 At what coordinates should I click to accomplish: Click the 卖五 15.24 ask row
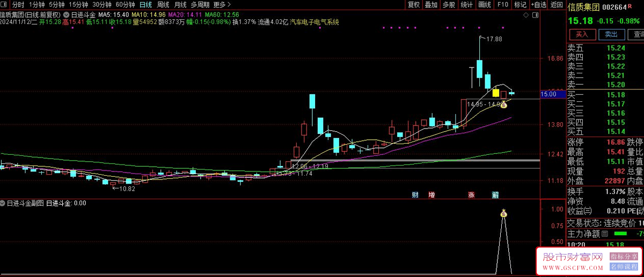(605, 48)
